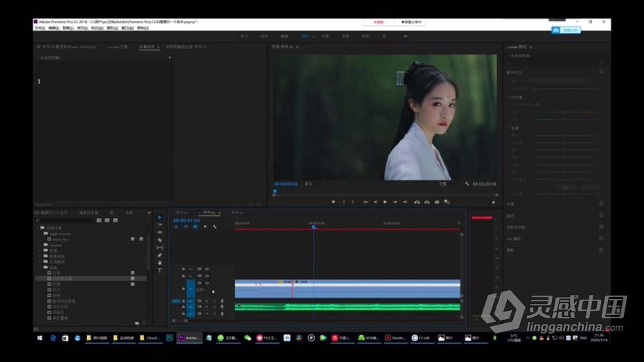Select the Pen tool

160,255
